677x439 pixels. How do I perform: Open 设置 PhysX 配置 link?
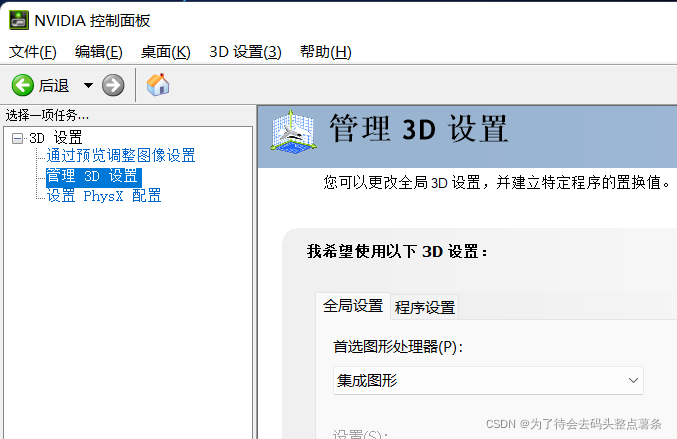pos(104,196)
